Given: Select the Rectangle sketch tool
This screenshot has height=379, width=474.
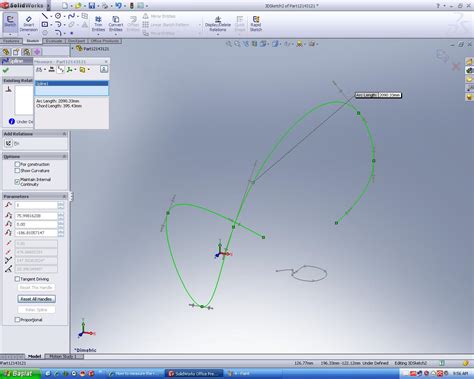Looking at the screenshot, I should (45, 24).
